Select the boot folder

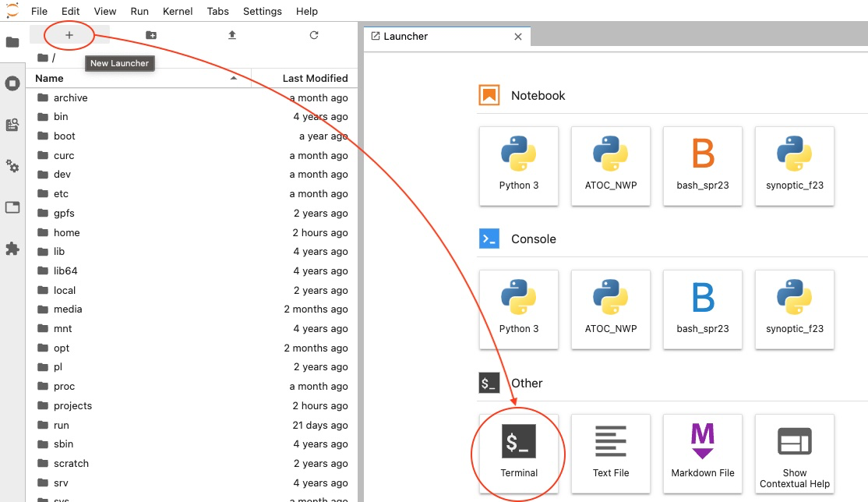tap(192, 136)
